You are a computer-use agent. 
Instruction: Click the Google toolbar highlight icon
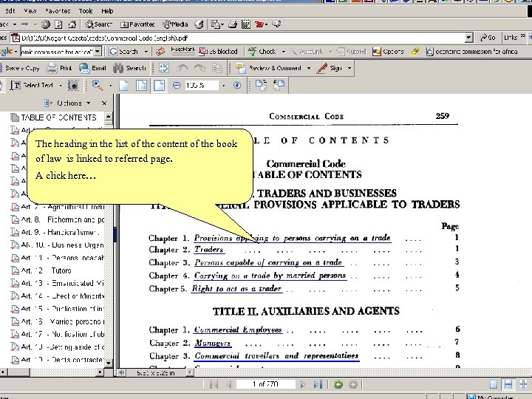(415, 52)
